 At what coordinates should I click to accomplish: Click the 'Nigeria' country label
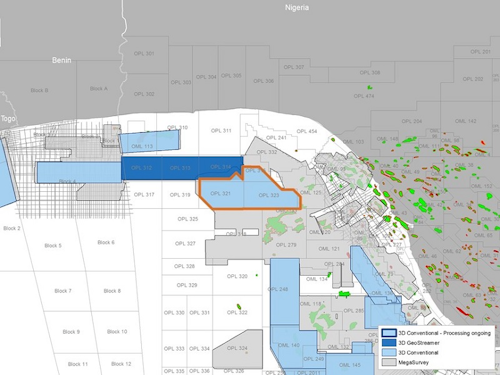pyautogui.click(x=297, y=7)
